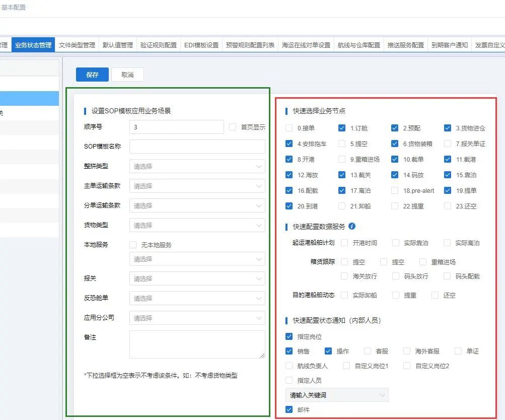Open the EDI模板设置 tab
505x420 pixels.
[x=201, y=45]
